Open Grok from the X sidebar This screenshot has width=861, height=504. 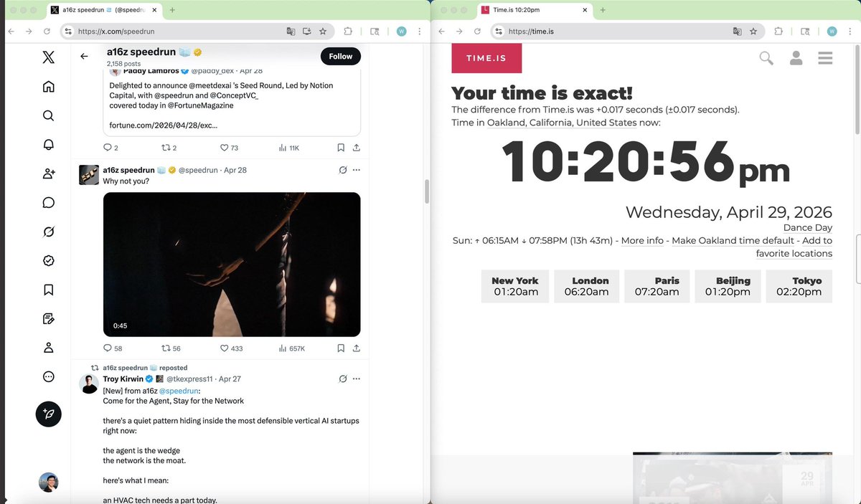(48, 232)
